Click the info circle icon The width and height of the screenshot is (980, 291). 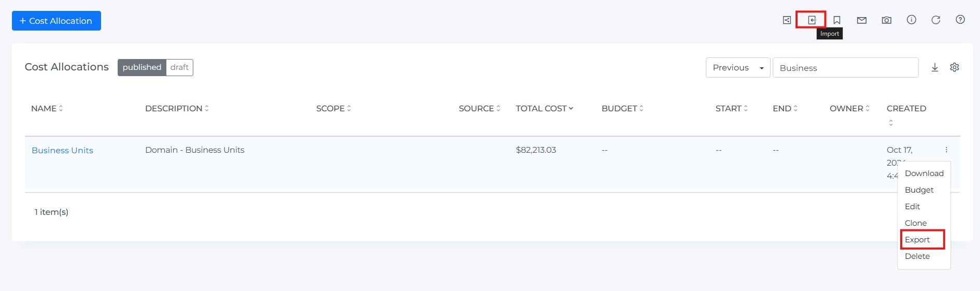[912, 20]
